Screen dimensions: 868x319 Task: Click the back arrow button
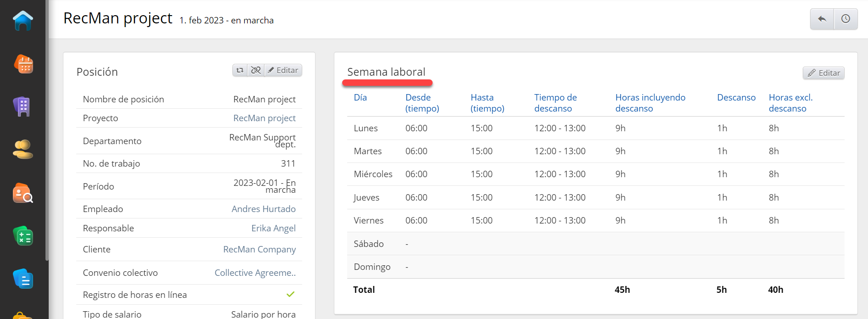[x=822, y=19]
